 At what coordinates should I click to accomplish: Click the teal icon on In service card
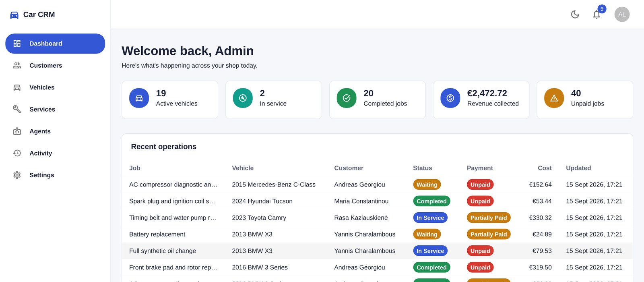click(x=243, y=98)
